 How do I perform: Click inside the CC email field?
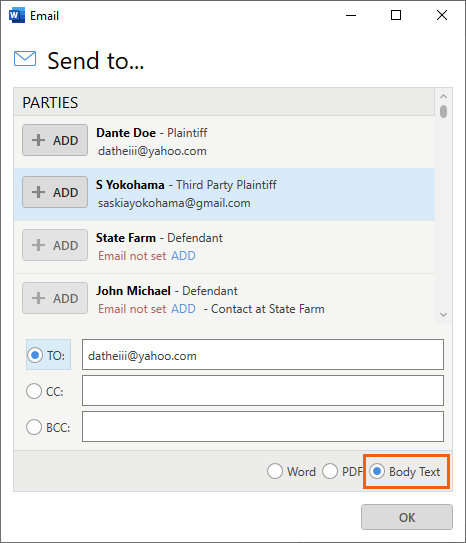pos(263,391)
